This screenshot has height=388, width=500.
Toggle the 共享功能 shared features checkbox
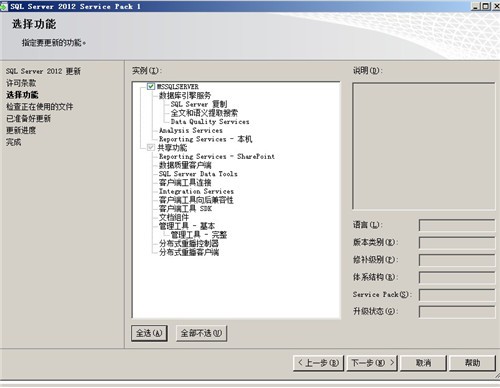pos(151,147)
